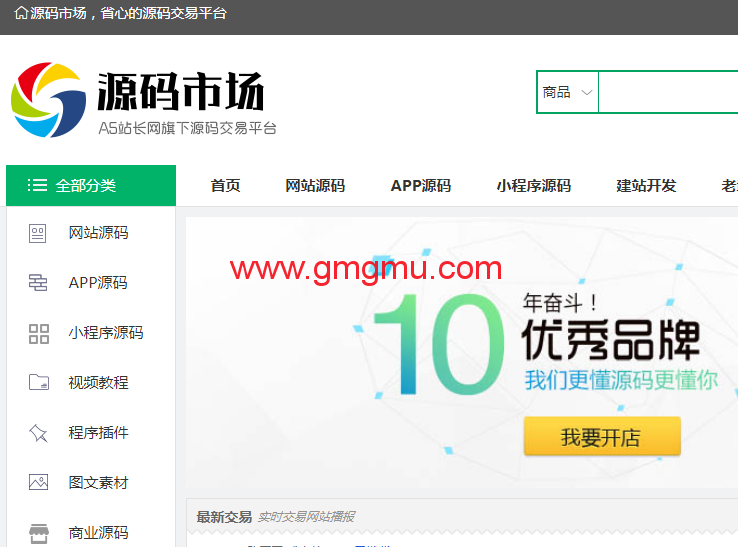Click the 最新交易 section heading
This screenshot has height=547, width=738.
pos(224,517)
